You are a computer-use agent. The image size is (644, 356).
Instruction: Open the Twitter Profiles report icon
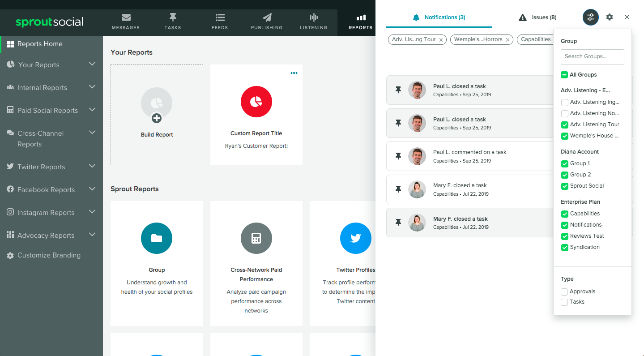click(356, 238)
